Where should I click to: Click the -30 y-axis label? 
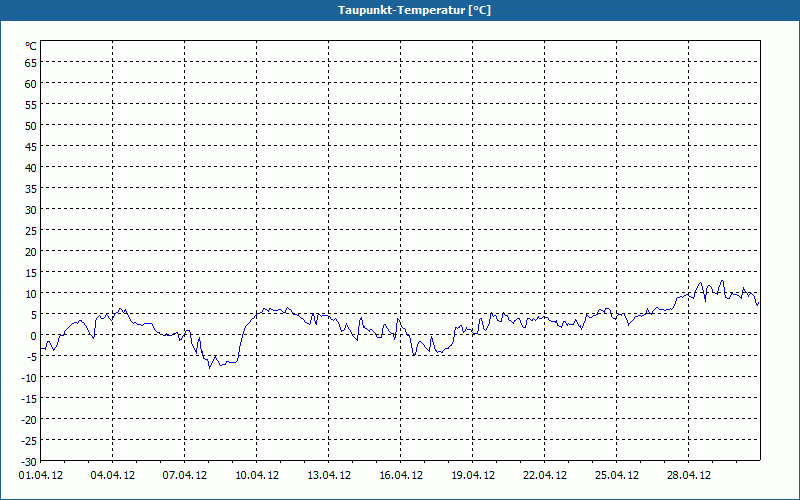click(x=29, y=462)
